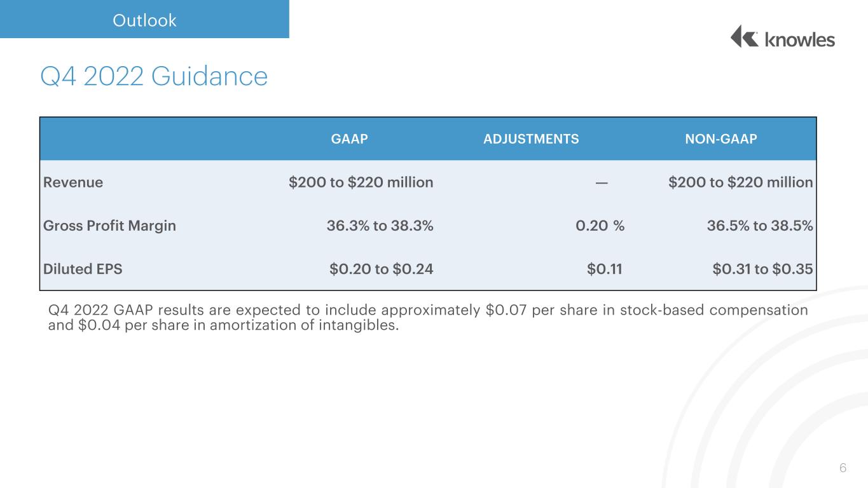Image resolution: width=868 pixels, height=488 pixels.
Task: Select the NON-GAAP column header
Action: pos(721,139)
